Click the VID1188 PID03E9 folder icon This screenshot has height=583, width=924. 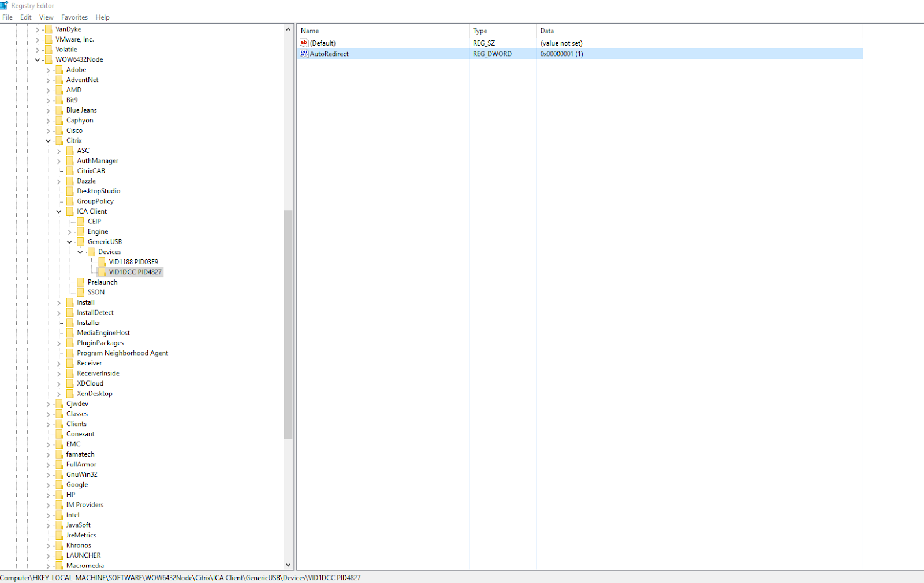click(102, 261)
